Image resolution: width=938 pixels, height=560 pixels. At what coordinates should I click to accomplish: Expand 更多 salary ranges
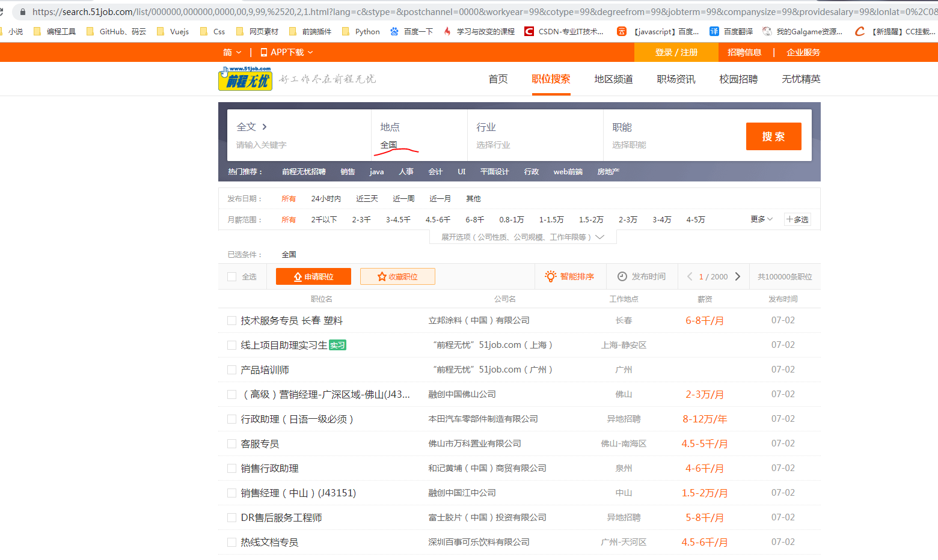click(x=762, y=219)
